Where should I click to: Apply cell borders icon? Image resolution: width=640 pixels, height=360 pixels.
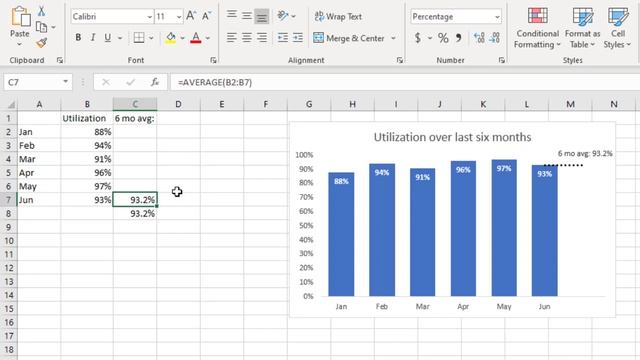pyautogui.click(x=139, y=38)
